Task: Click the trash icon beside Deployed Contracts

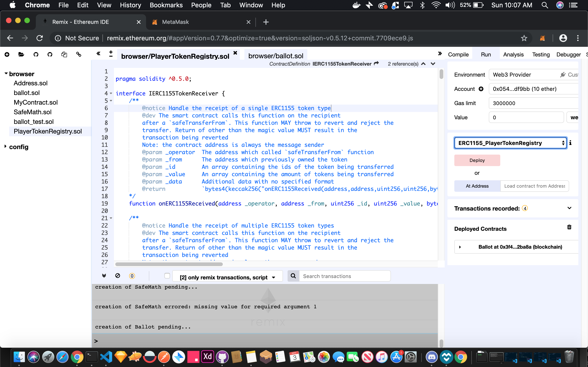Action: click(569, 227)
